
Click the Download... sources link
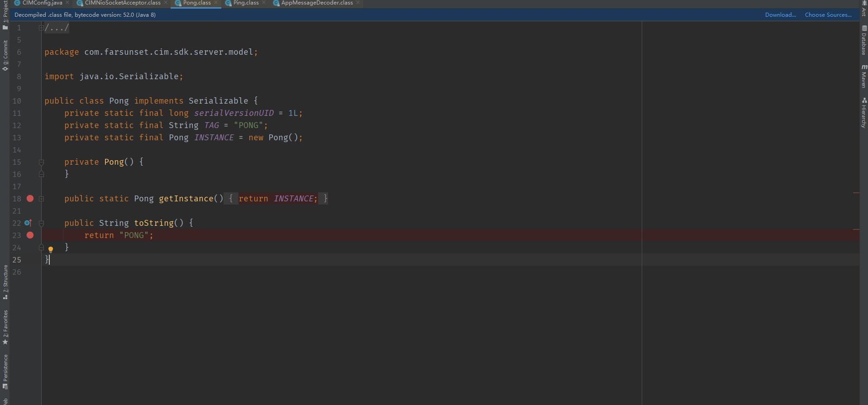point(780,14)
